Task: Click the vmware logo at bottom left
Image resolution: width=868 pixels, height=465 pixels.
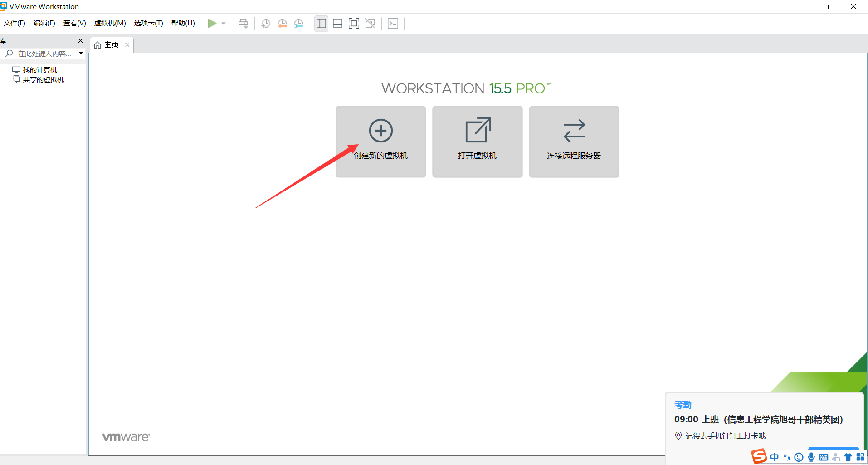Action: pyautogui.click(x=126, y=437)
